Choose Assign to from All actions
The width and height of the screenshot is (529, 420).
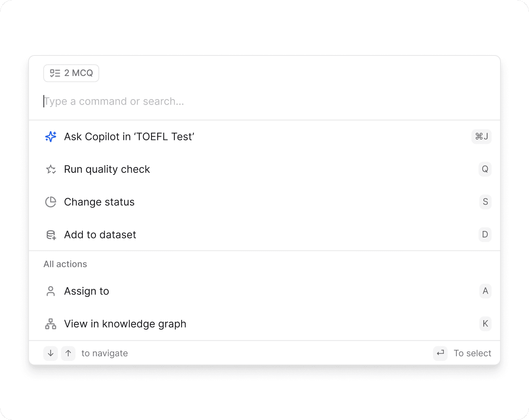click(87, 291)
